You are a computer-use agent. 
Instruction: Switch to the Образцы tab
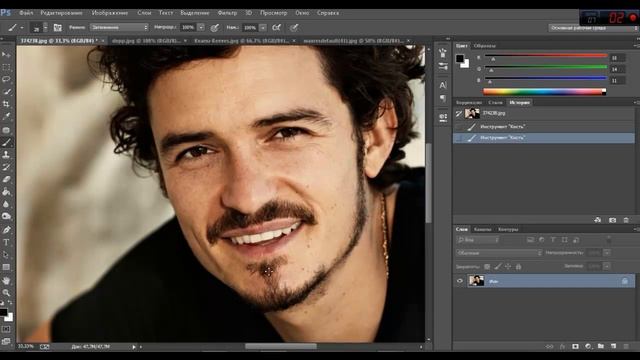coord(485,46)
